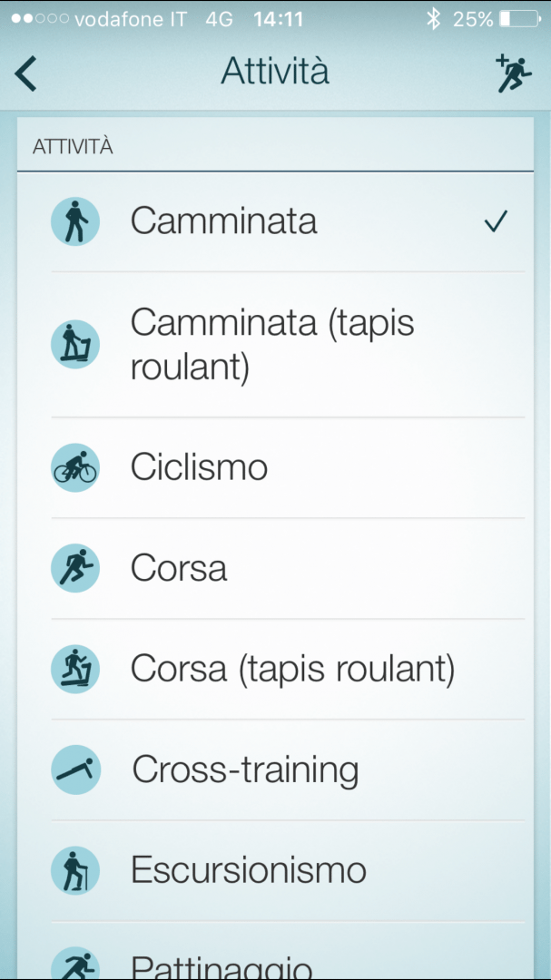Pick Escursionismo as the activity
Image resolution: width=551 pixels, height=980 pixels.
[249, 871]
